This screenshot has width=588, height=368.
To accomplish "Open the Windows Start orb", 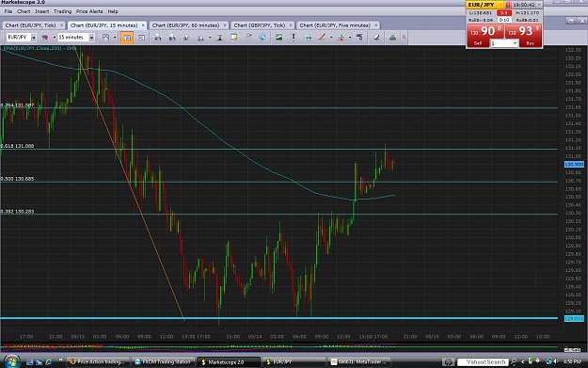I will 11,361.
